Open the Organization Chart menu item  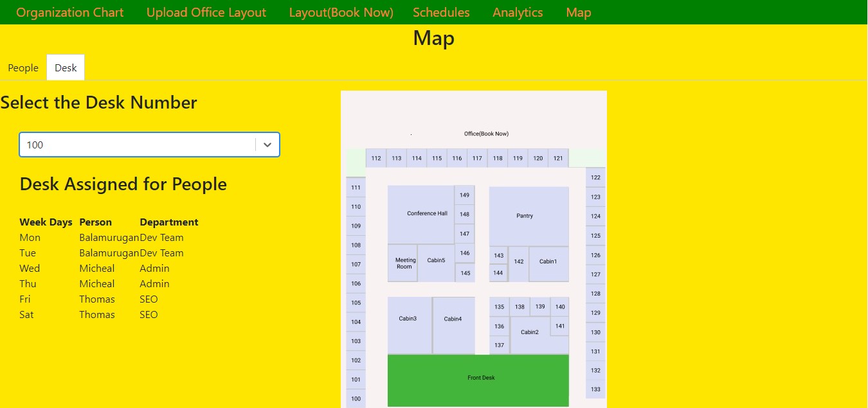pyautogui.click(x=69, y=12)
